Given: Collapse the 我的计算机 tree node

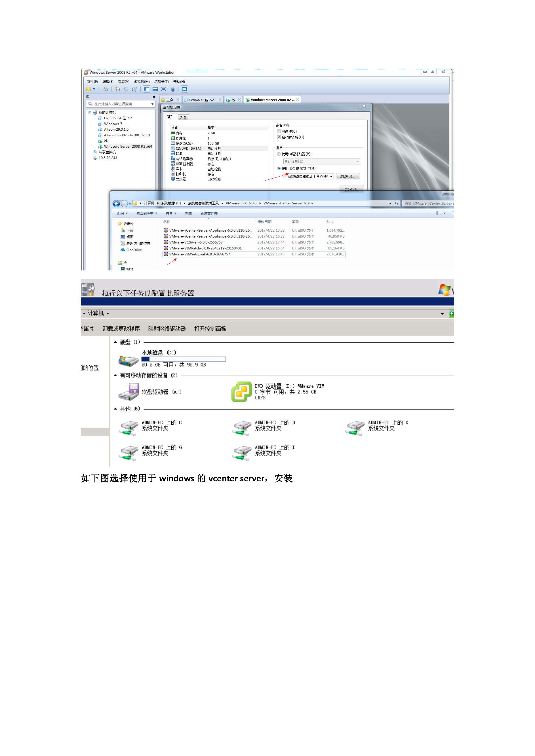Looking at the screenshot, I should (90, 113).
